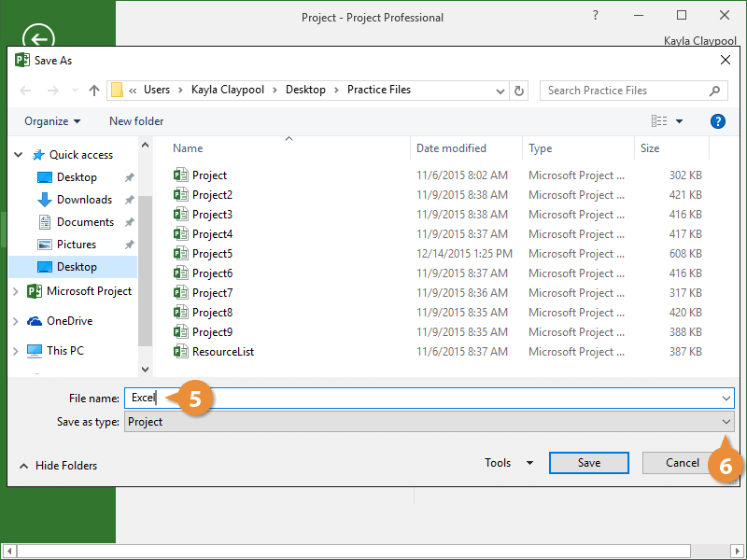This screenshot has width=747, height=560.
Task: Click the Up one level arrow icon
Action: [93, 91]
